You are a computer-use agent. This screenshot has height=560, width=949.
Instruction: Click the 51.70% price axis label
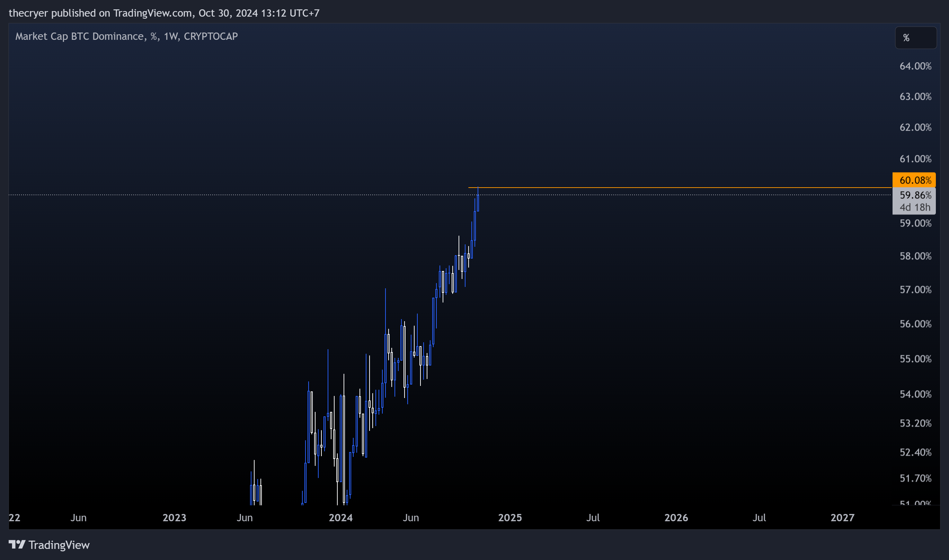click(x=915, y=478)
